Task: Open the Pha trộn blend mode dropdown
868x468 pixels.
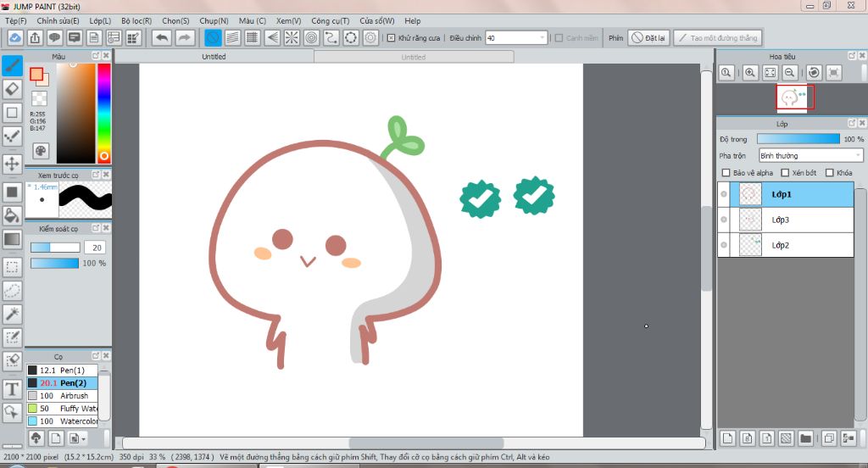Action: point(811,156)
